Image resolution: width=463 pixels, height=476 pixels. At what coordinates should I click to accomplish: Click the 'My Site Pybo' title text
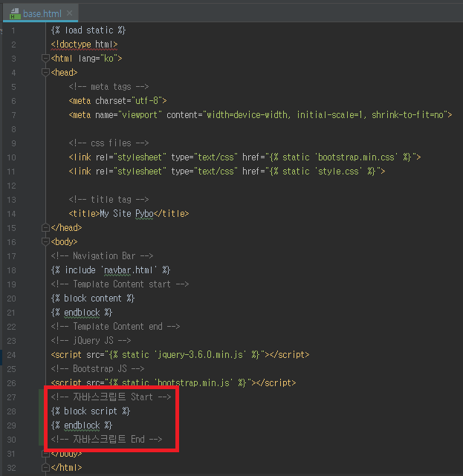[x=126, y=214]
